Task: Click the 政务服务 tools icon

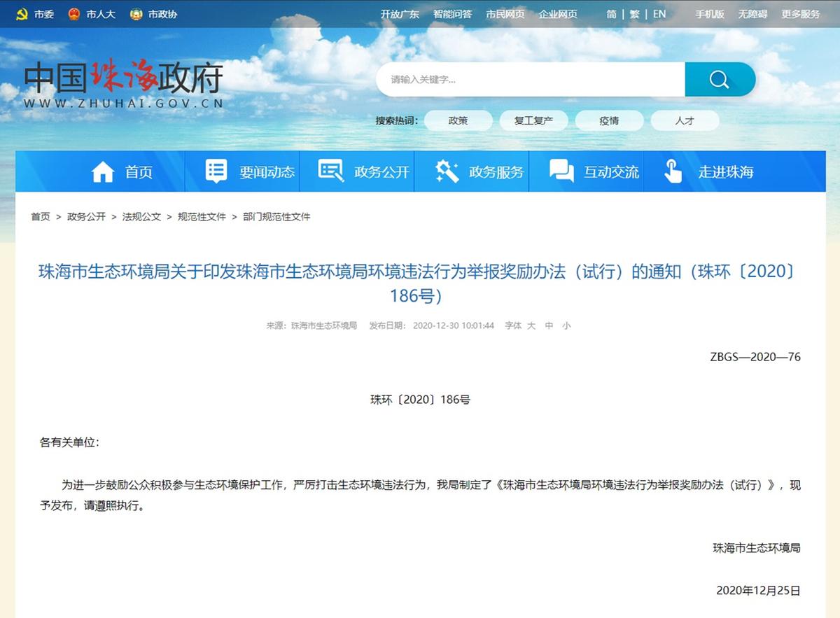Action: pos(446,171)
